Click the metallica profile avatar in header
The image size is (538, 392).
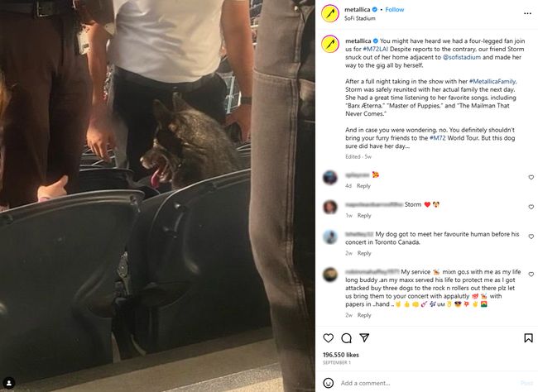[330, 13]
